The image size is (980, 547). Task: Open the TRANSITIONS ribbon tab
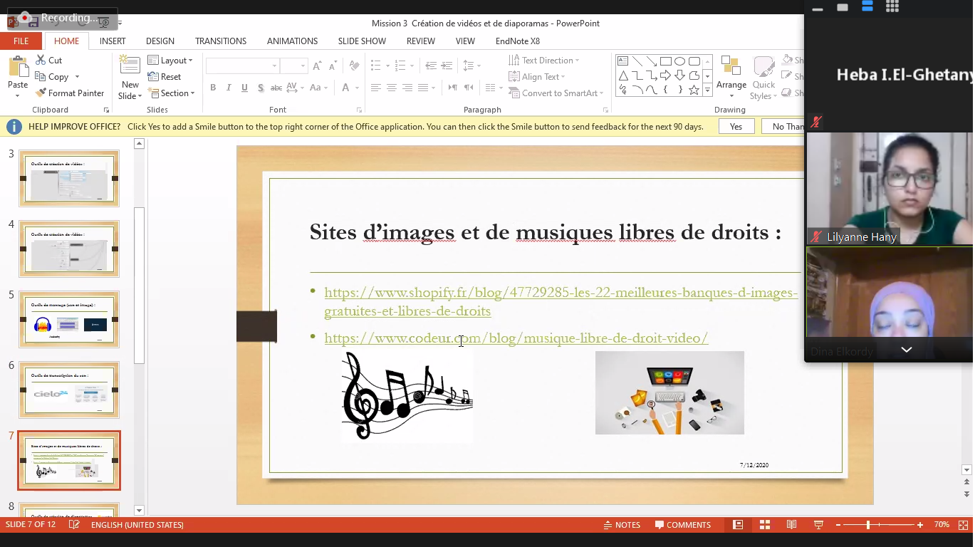pyautogui.click(x=221, y=41)
